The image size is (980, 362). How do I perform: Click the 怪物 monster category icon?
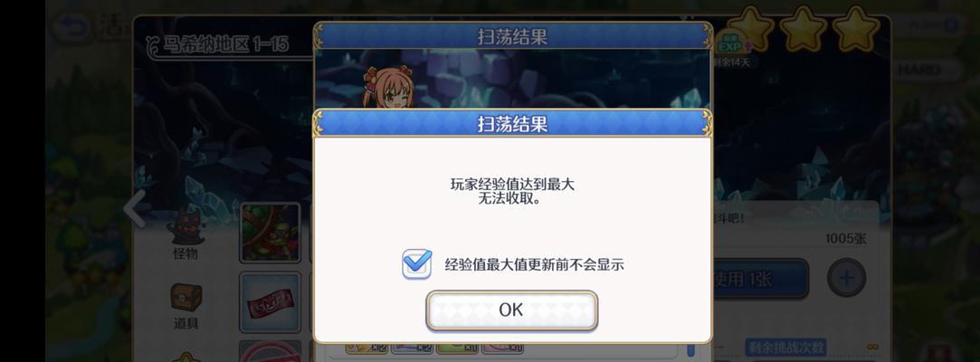pos(185,233)
